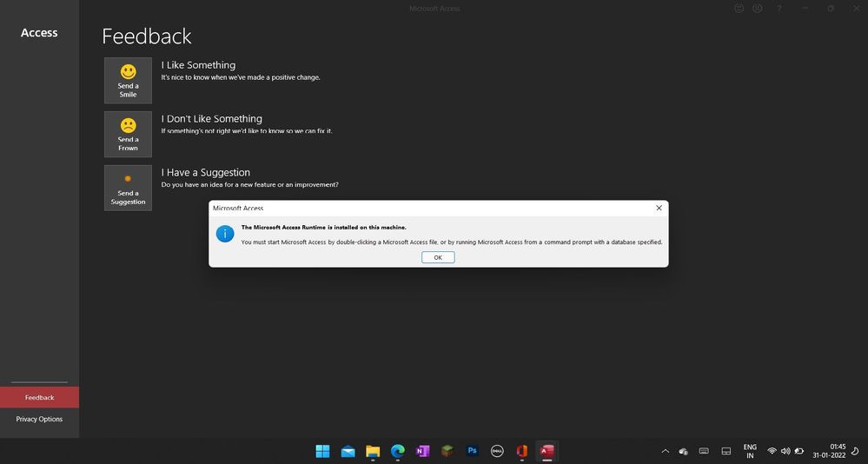Open Help question mark in title bar
This screenshot has height=464, width=868.
click(779, 9)
